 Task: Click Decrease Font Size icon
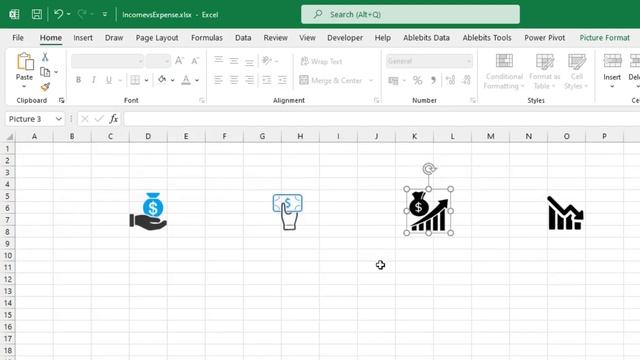pos(195,61)
